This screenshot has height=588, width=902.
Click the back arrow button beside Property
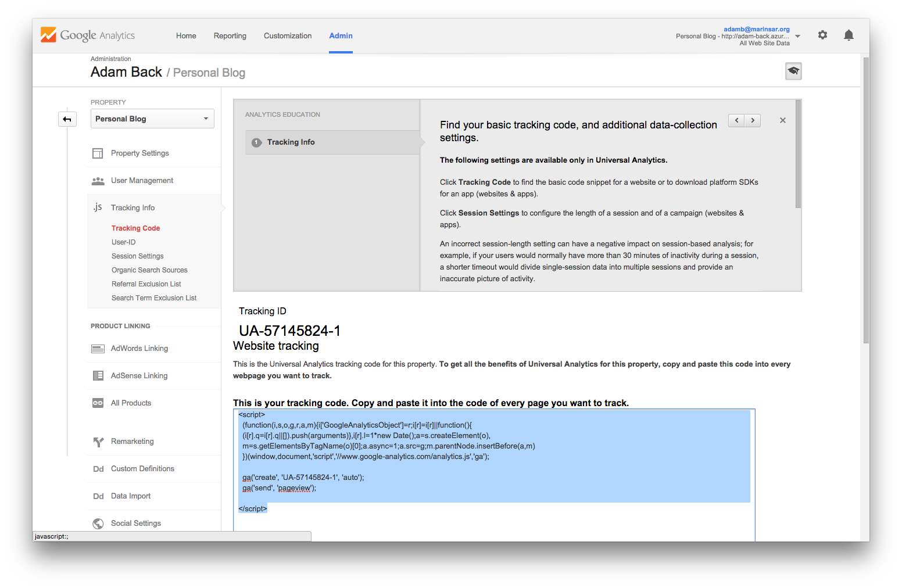67,119
